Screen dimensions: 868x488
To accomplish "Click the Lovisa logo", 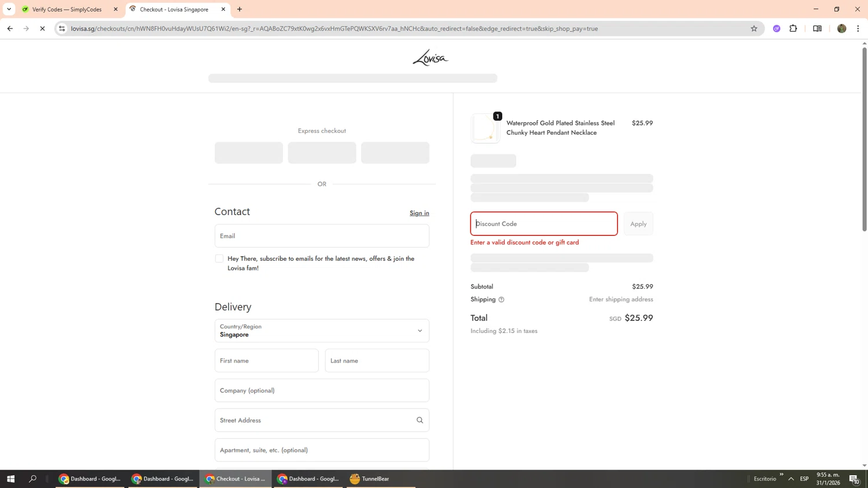I will coord(430,57).
